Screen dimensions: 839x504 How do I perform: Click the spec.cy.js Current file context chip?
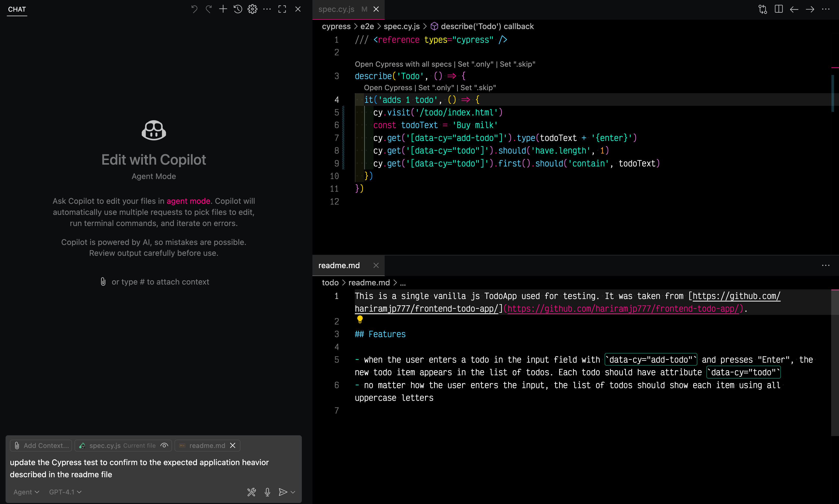[123, 446]
